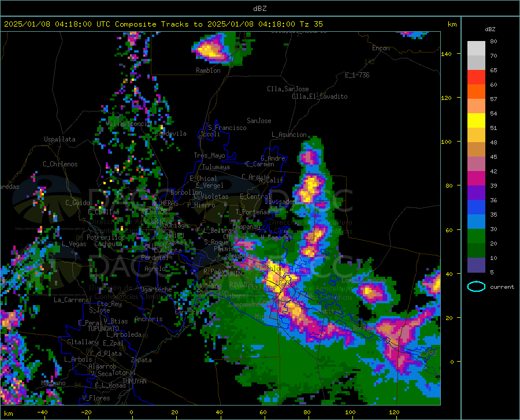Click the Cacheuta label
This screenshot has height=420, width=520.
point(108,244)
